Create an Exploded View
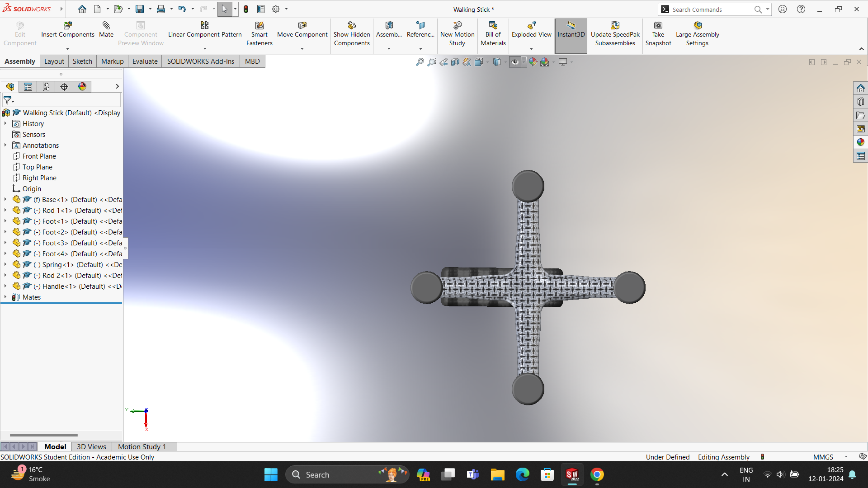 point(531,30)
